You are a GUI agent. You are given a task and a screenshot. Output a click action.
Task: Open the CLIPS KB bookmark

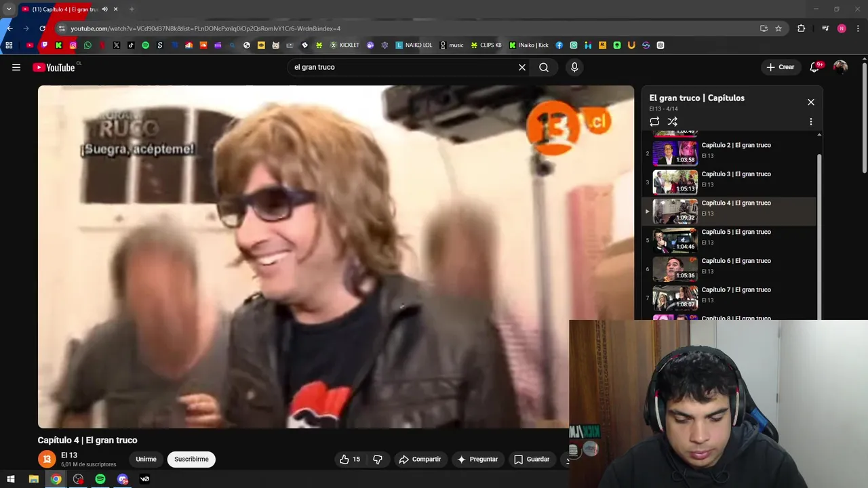coord(486,45)
